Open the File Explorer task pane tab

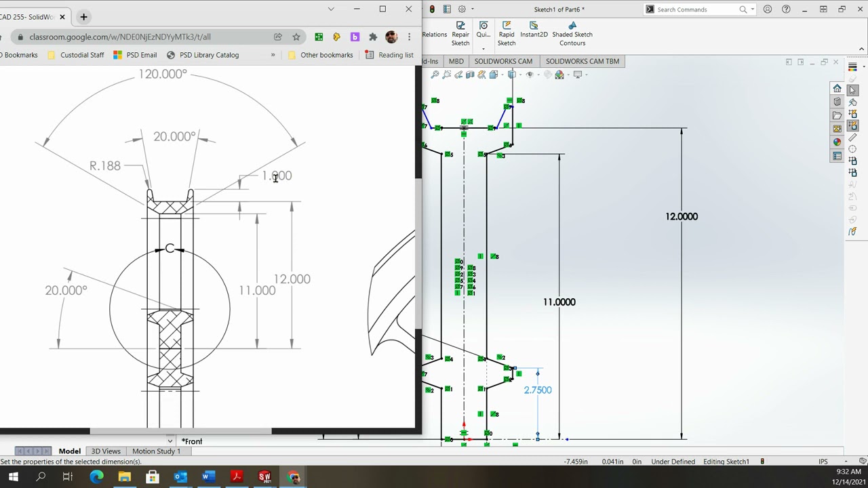point(837,115)
